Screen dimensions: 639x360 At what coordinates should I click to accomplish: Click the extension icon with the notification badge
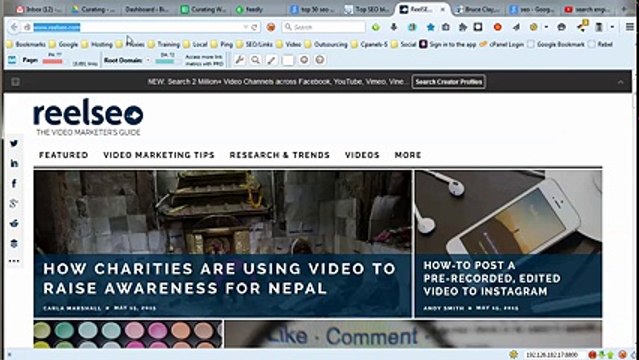(x=582, y=26)
